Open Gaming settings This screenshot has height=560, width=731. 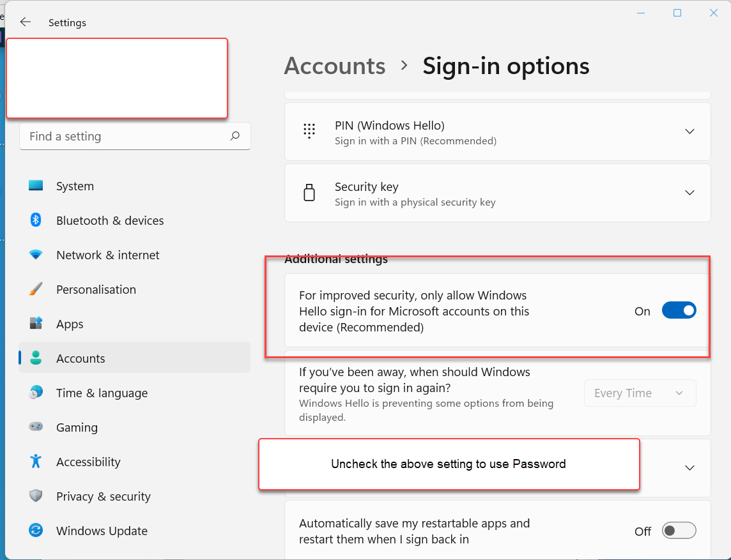coord(36,427)
